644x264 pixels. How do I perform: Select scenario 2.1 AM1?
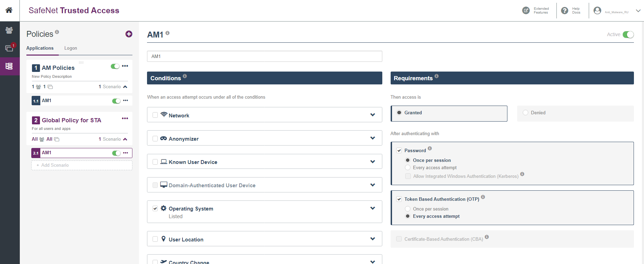pyautogui.click(x=82, y=153)
